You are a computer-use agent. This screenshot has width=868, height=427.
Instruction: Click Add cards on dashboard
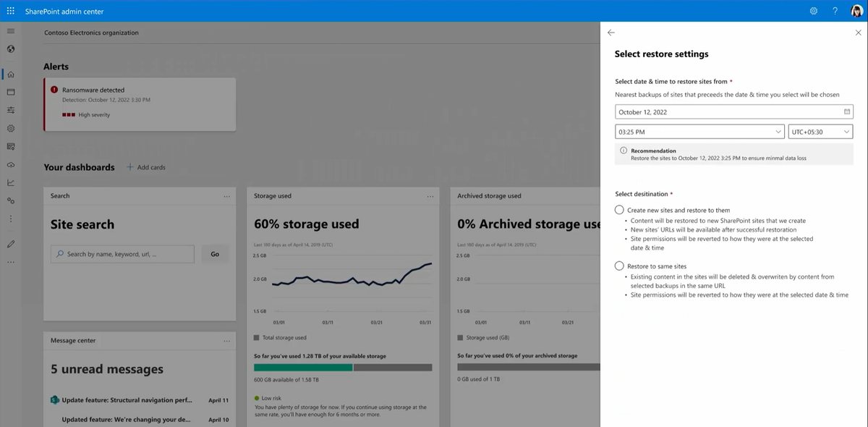click(x=146, y=167)
